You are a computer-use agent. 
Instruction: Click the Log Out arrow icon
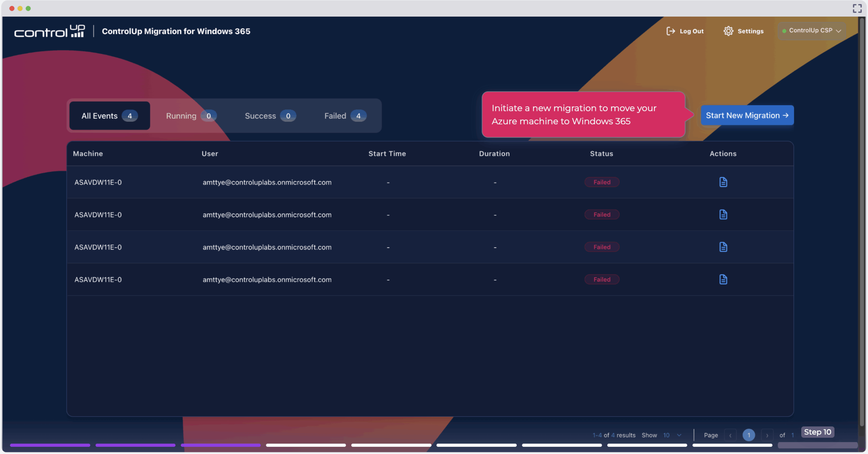point(670,31)
